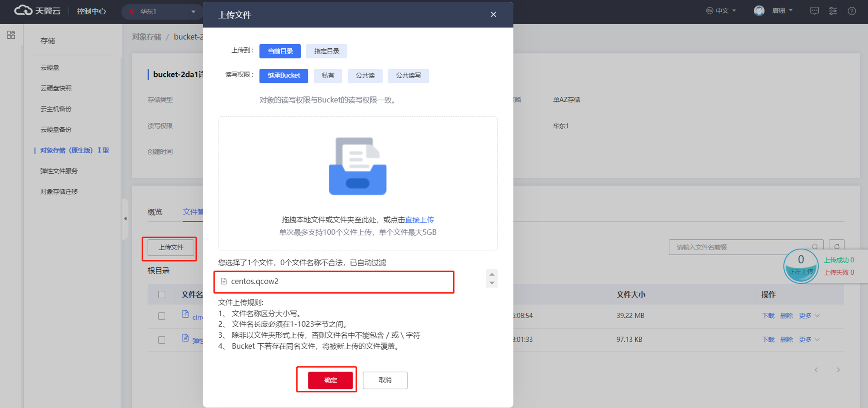Image resolution: width=868 pixels, height=408 pixels.
Task: Check the first file row checkbox
Action: pyautogui.click(x=162, y=316)
